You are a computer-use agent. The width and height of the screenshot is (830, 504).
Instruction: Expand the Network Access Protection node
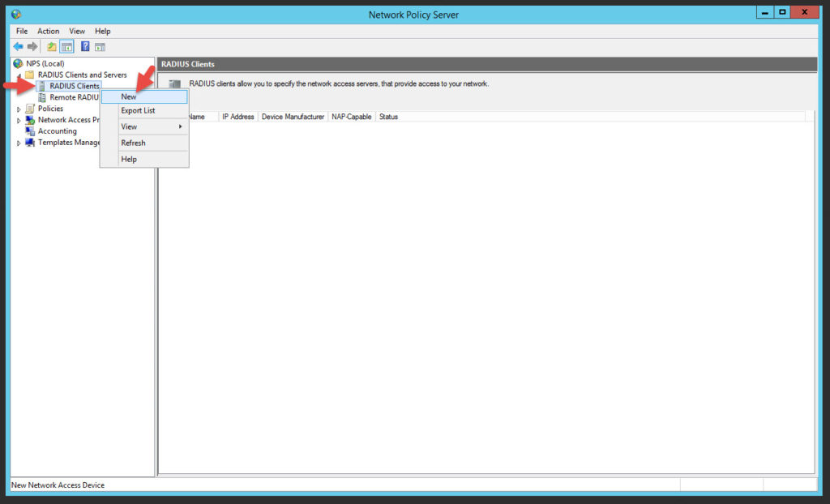pyautogui.click(x=19, y=121)
